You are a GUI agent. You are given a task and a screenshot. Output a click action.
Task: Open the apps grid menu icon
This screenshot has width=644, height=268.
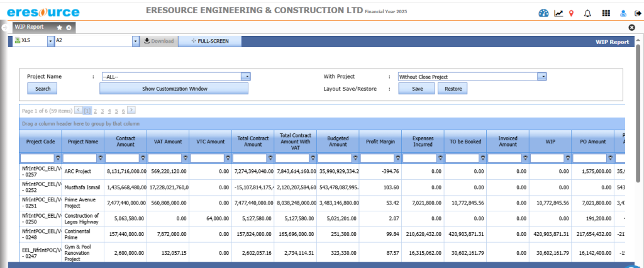606,13
